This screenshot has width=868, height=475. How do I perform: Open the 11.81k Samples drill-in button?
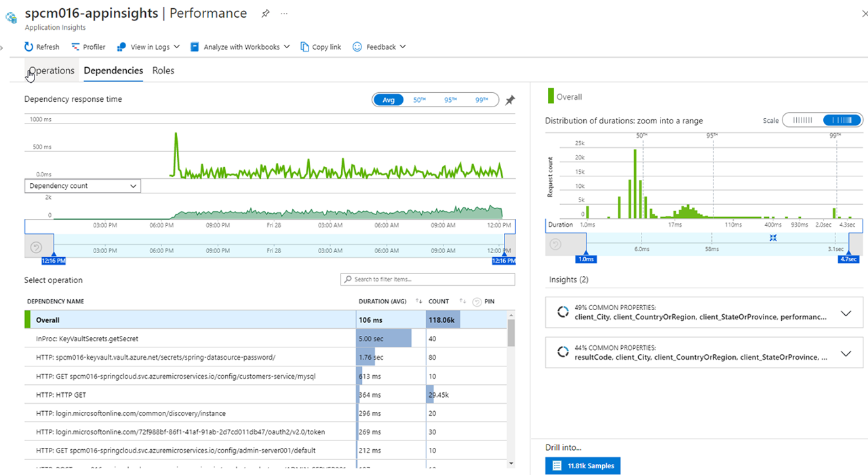point(583,465)
